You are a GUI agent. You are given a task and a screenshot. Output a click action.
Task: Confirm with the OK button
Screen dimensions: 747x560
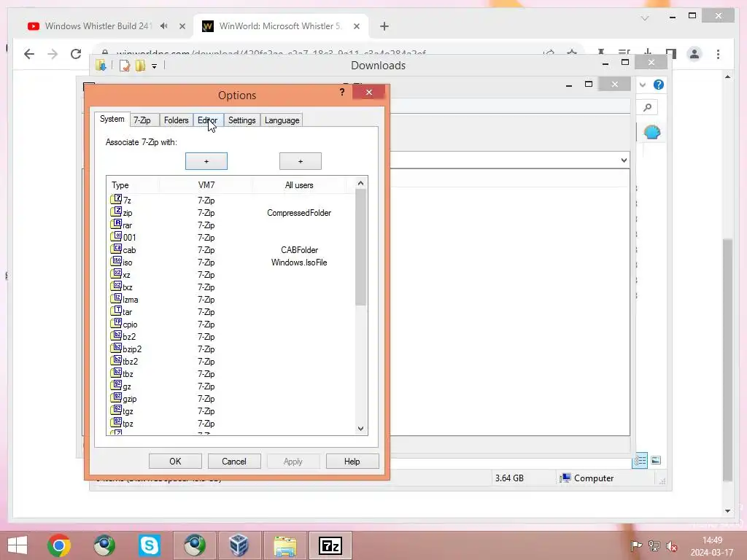(x=175, y=462)
